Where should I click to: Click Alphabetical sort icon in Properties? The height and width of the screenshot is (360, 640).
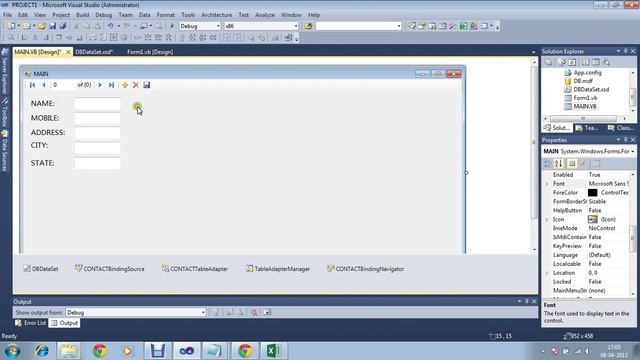point(558,164)
